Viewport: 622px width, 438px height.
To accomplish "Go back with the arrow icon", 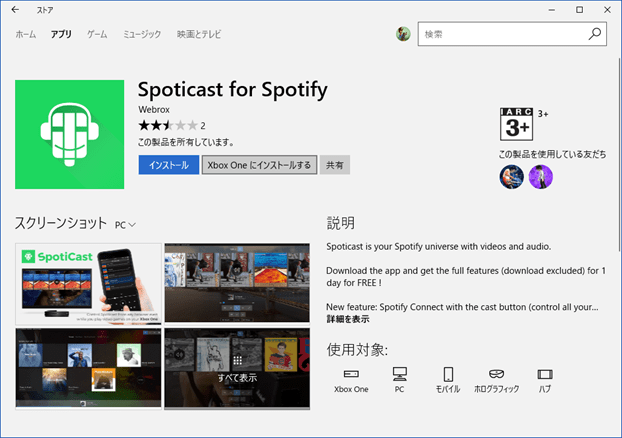I will point(15,10).
